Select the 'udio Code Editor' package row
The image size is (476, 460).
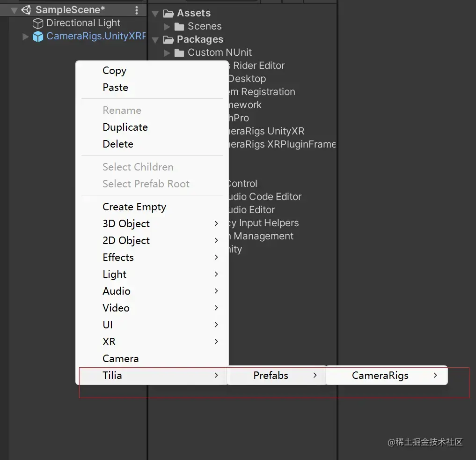[x=265, y=197]
